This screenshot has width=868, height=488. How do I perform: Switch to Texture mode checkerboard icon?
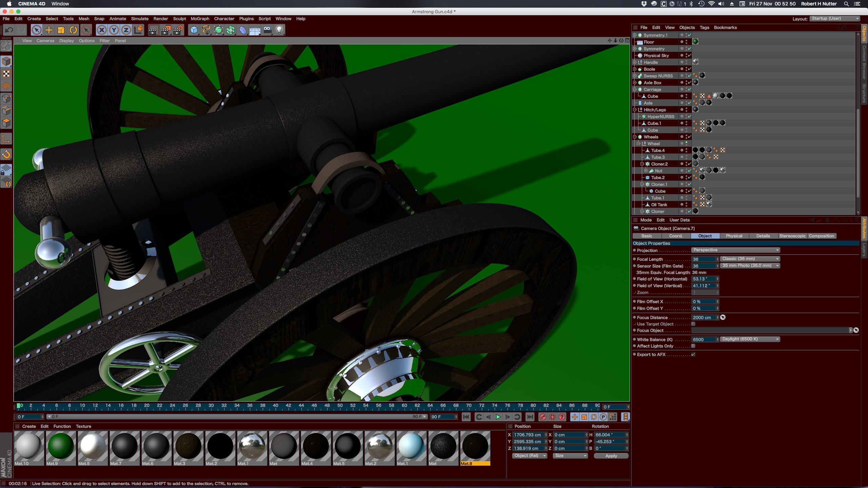pos(6,74)
